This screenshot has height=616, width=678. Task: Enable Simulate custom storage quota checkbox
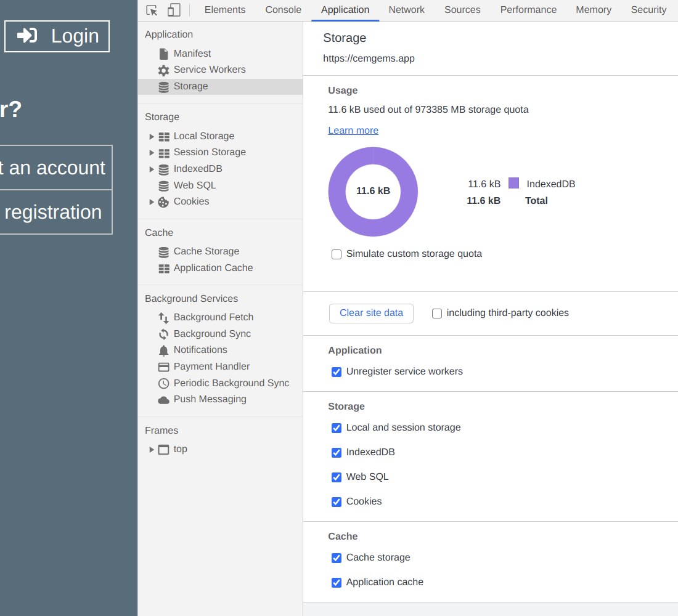pos(337,254)
